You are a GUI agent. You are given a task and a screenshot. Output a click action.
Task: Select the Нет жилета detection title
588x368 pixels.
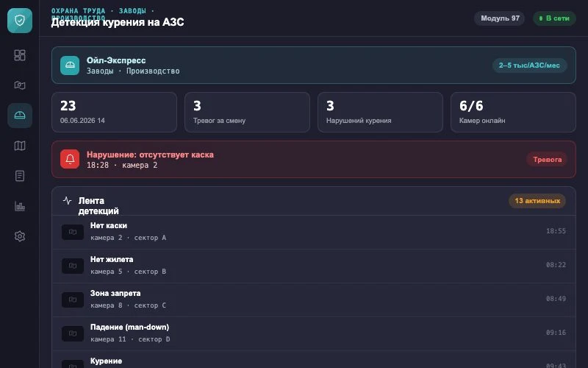(112, 260)
